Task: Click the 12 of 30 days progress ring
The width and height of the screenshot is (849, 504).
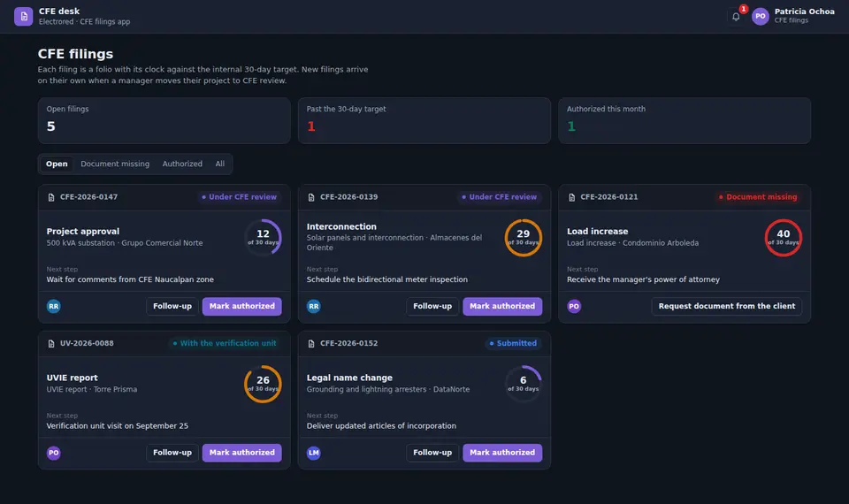Action: [x=264, y=238]
